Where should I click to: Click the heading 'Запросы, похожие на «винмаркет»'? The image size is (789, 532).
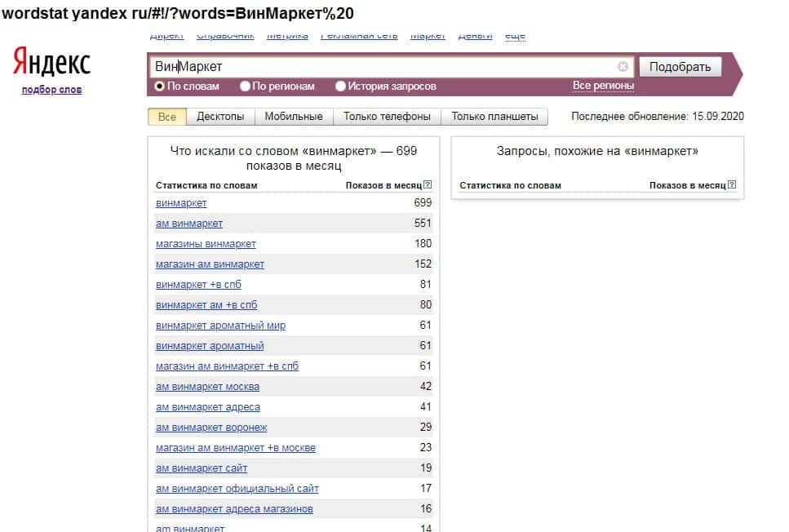pos(597,151)
